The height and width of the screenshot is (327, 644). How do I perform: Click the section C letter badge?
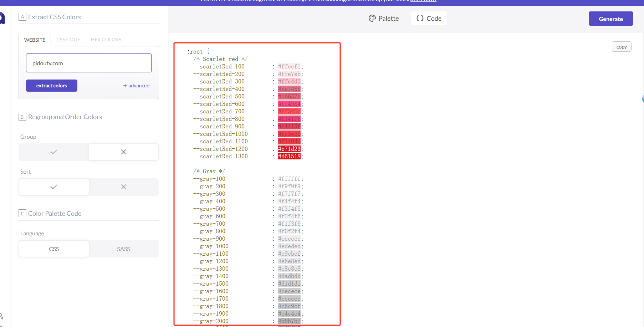(x=22, y=214)
